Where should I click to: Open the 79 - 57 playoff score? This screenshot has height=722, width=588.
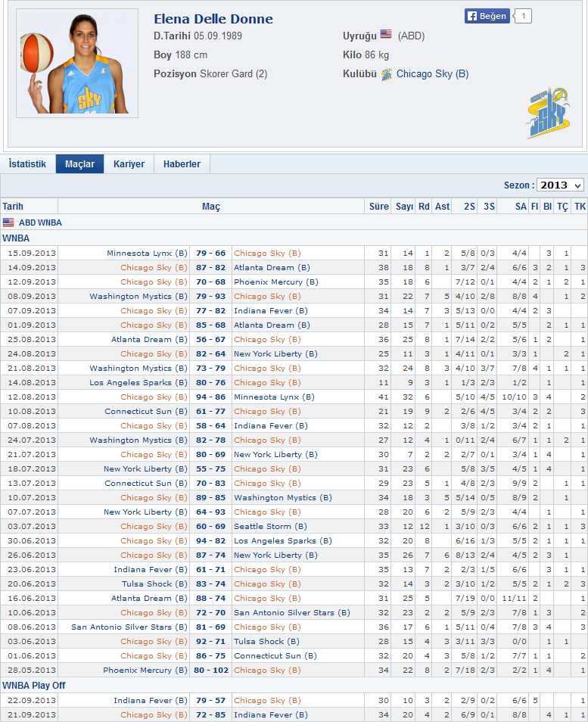(210, 700)
